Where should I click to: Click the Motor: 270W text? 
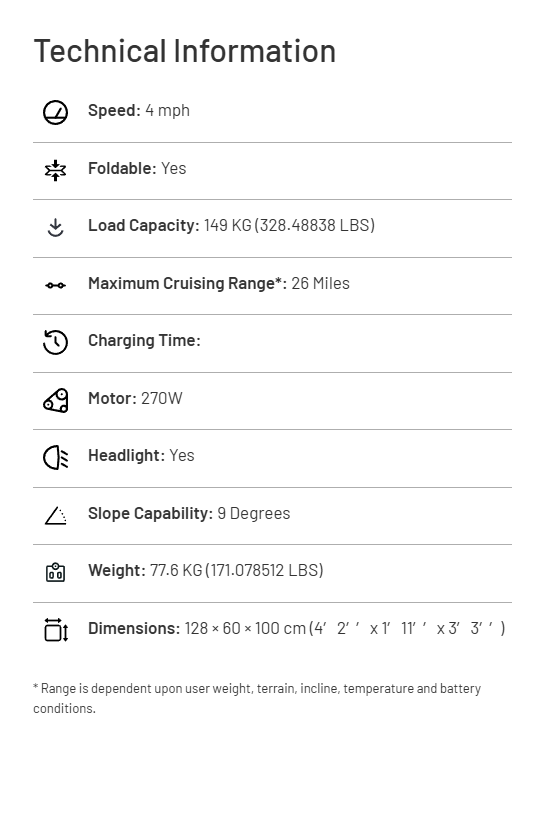pos(135,398)
